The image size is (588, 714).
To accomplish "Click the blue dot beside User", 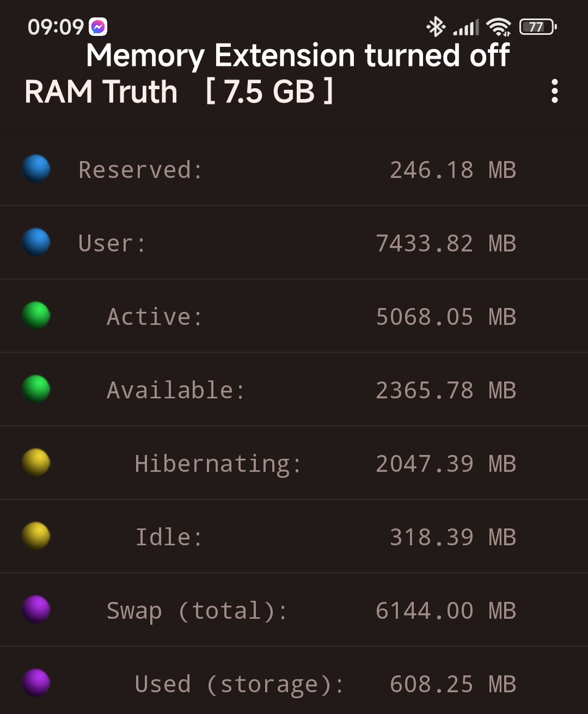I will click(36, 242).
